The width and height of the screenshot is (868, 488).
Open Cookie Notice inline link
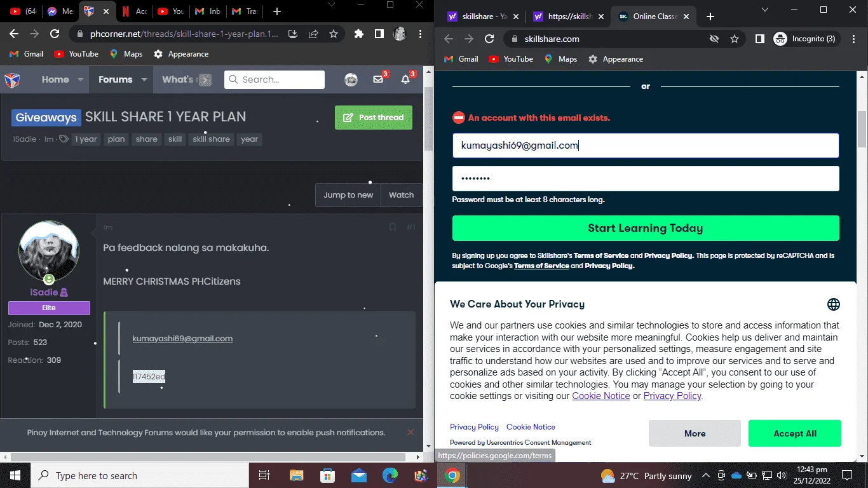(x=600, y=396)
